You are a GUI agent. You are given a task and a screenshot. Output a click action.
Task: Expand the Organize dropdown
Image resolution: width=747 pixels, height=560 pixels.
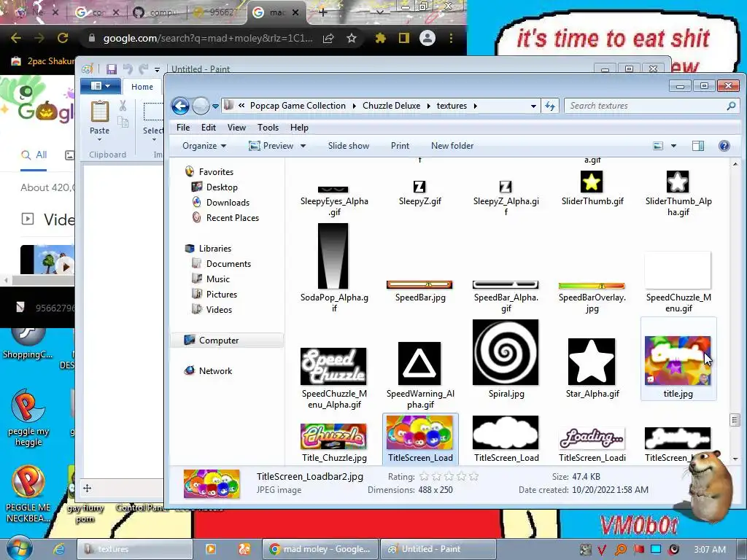coord(204,146)
